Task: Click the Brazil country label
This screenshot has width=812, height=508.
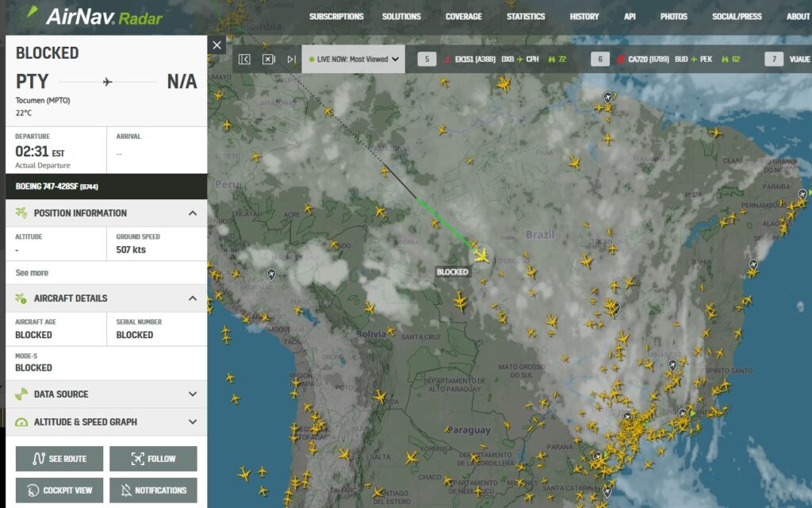Action: point(540,235)
